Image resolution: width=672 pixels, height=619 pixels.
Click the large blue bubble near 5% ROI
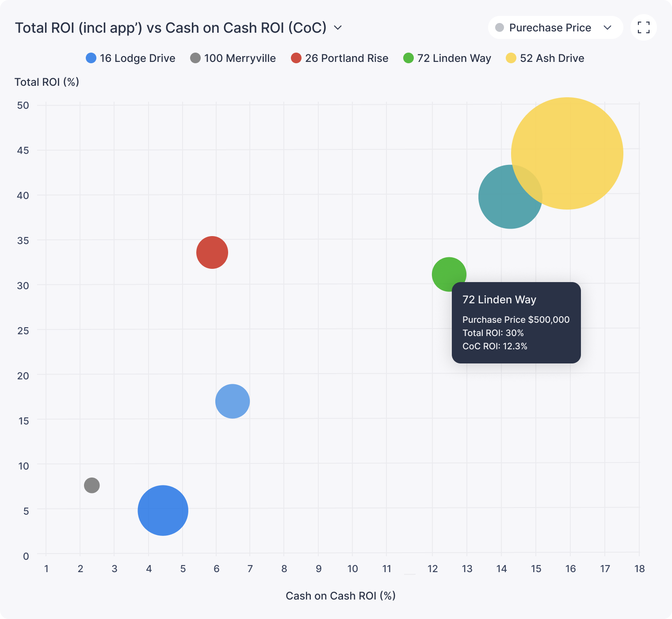(x=163, y=510)
